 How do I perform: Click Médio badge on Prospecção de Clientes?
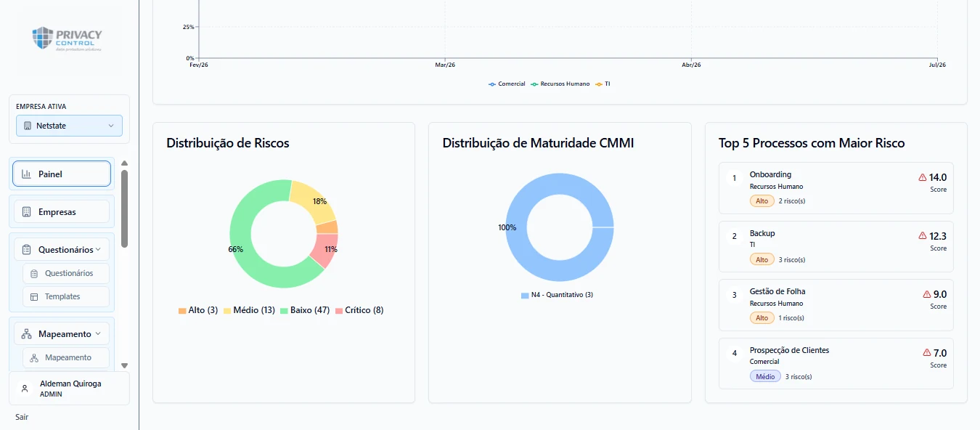pyautogui.click(x=765, y=376)
